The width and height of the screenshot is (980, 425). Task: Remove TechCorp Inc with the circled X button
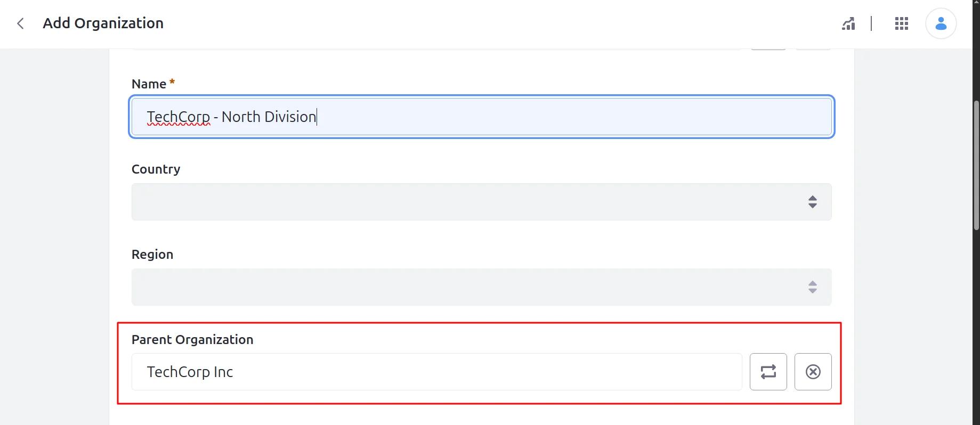[x=813, y=372]
